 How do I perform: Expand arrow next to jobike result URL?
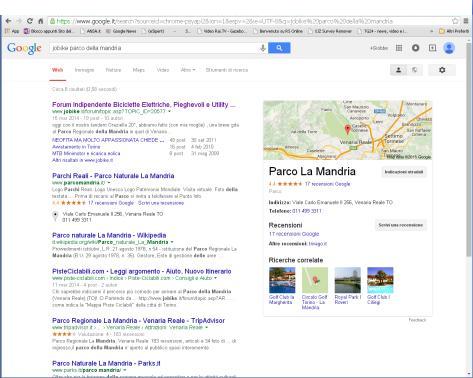pos(169,111)
